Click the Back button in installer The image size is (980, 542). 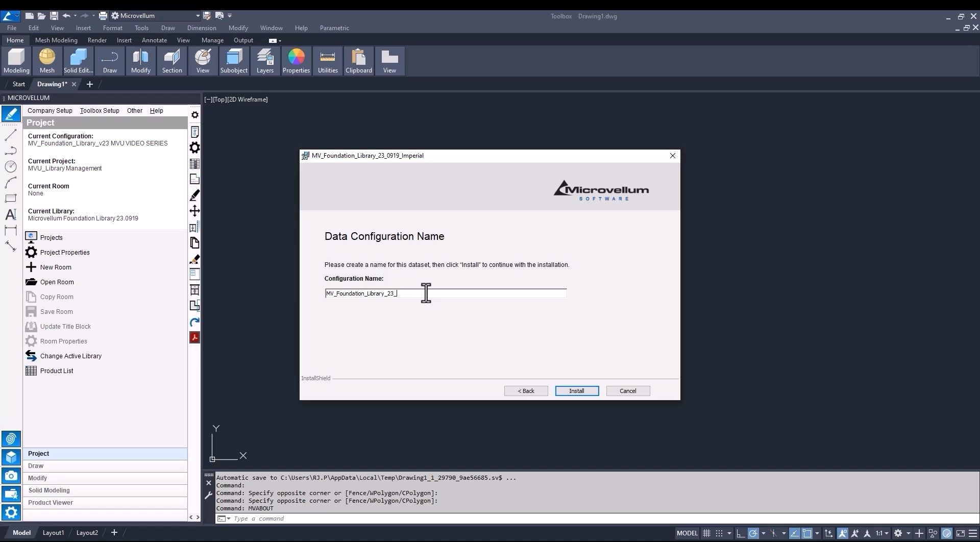(x=526, y=391)
